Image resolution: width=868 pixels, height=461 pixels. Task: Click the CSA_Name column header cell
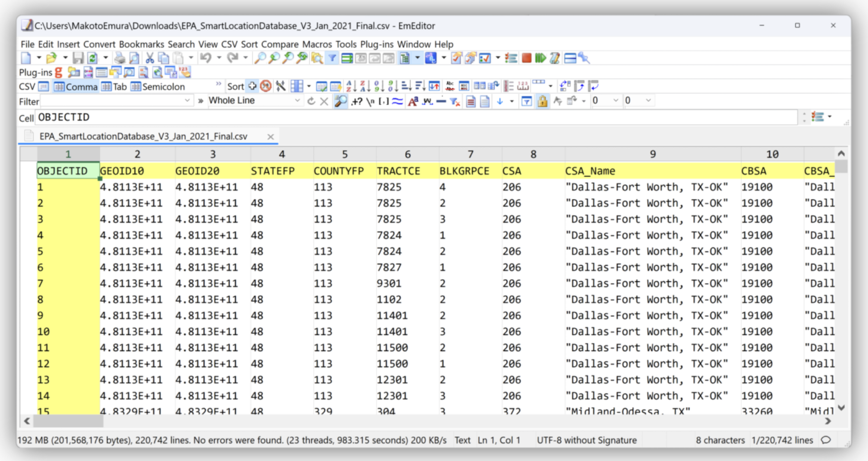590,171
